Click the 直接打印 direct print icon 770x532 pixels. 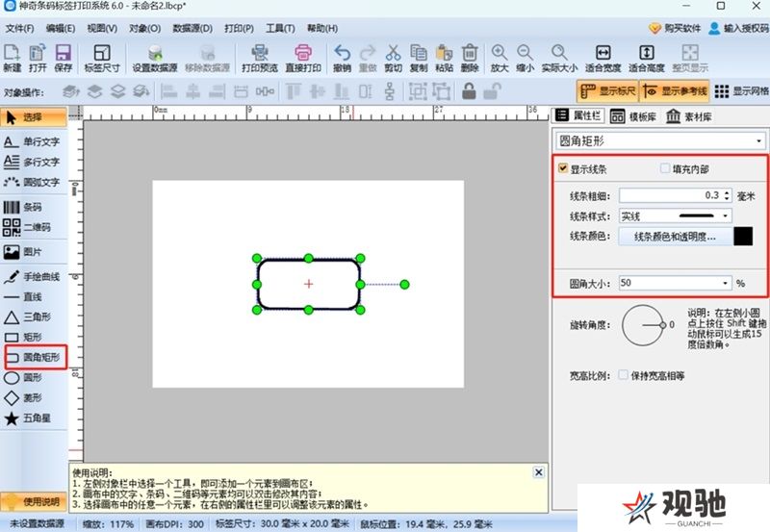(303, 58)
